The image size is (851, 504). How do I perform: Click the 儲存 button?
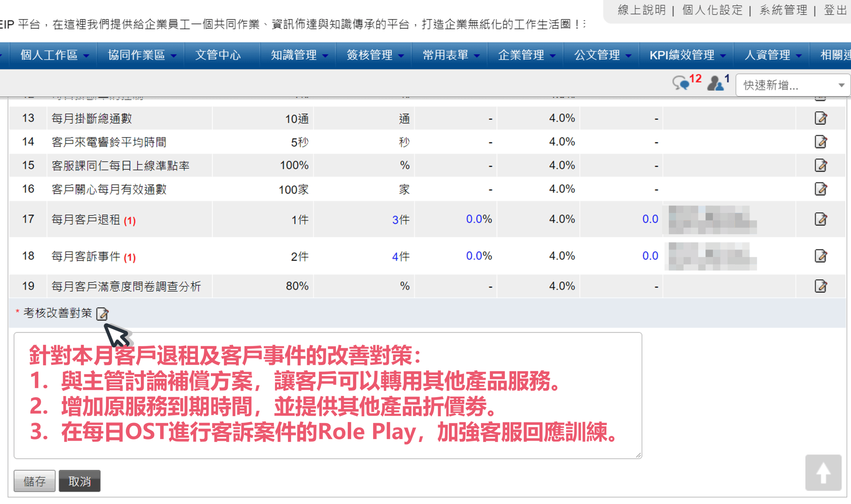(x=34, y=481)
